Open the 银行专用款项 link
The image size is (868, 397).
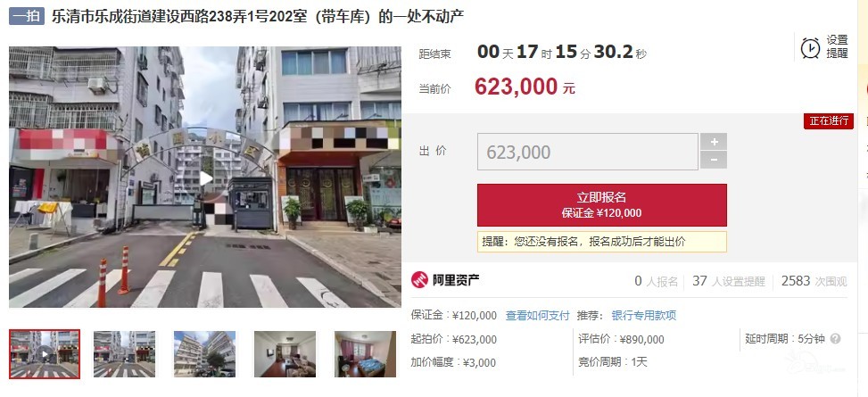[x=644, y=316]
